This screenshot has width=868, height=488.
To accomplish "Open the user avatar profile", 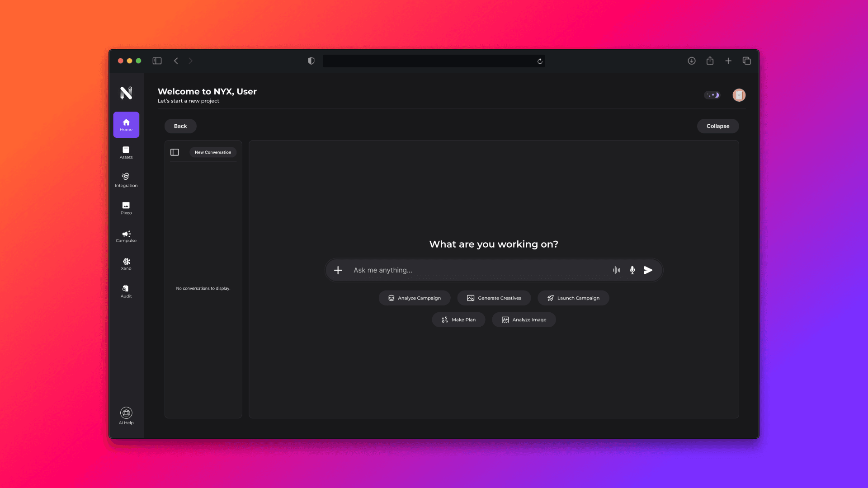I will (x=739, y=95).
